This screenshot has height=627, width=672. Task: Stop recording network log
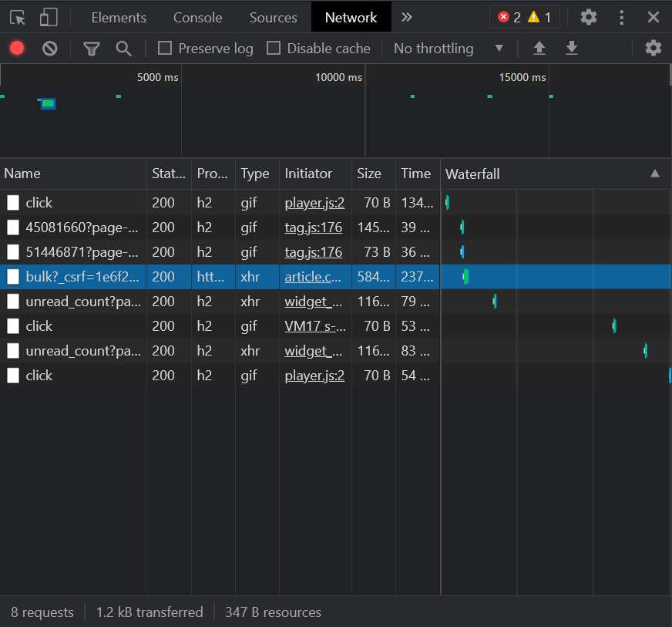click(x=17, y=49)
